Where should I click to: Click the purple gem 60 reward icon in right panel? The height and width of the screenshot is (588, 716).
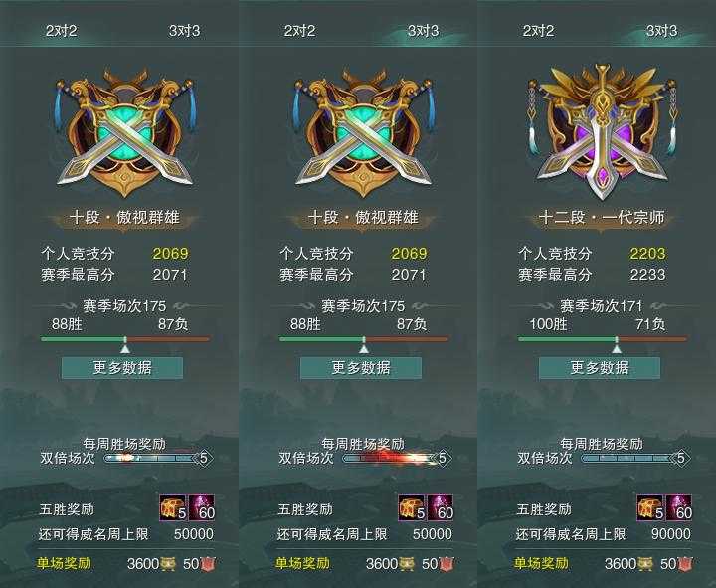coord(679,507)
